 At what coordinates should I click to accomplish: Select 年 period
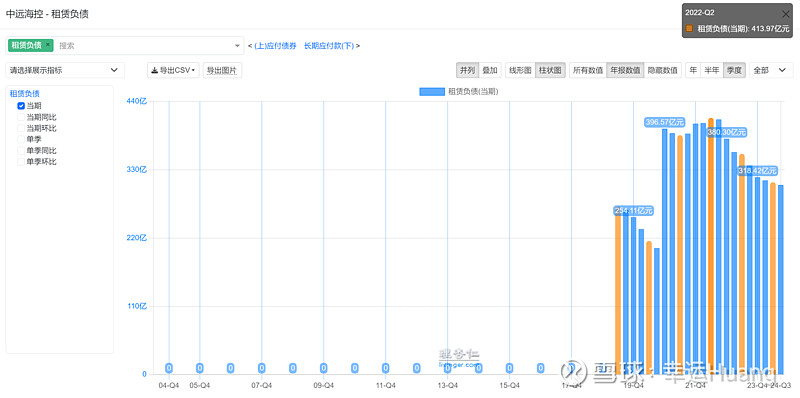coord(693,70)
